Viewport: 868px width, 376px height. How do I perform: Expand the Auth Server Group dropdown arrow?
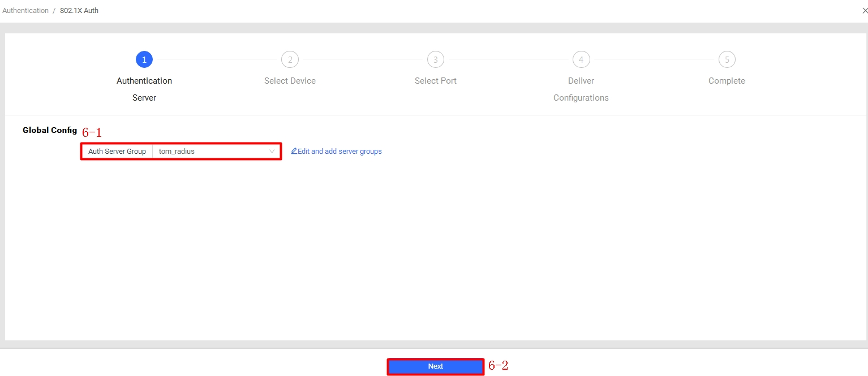pos(272,152)
